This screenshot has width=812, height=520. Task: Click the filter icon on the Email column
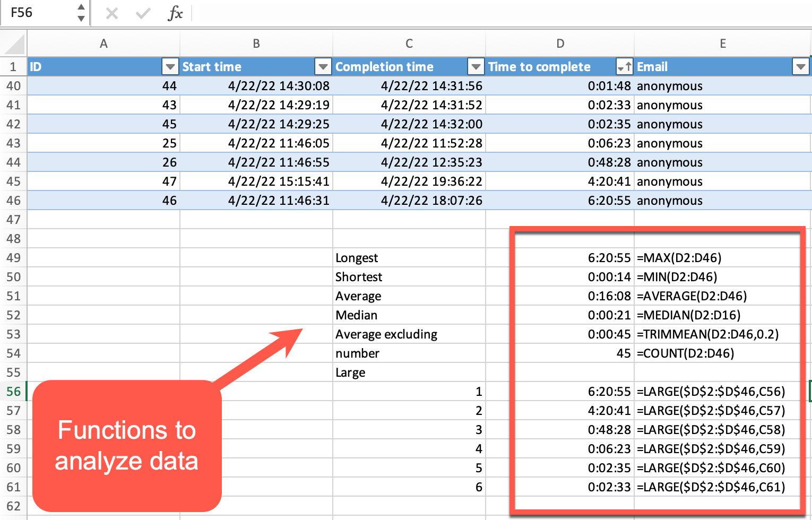[x=800, y=66]
